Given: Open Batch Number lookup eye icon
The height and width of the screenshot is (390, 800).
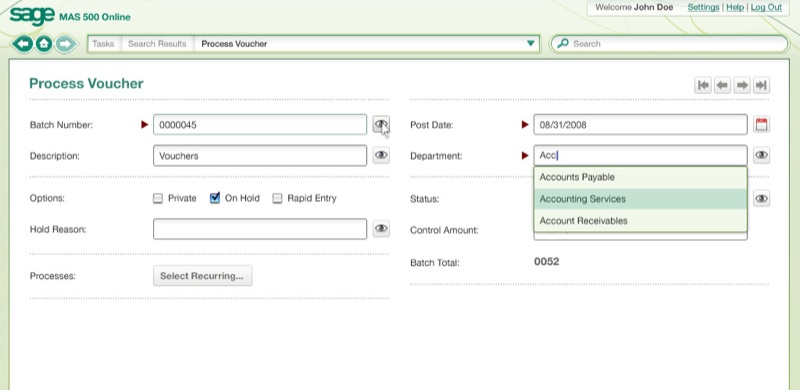Looking at the screenshot, I should 381,124.
